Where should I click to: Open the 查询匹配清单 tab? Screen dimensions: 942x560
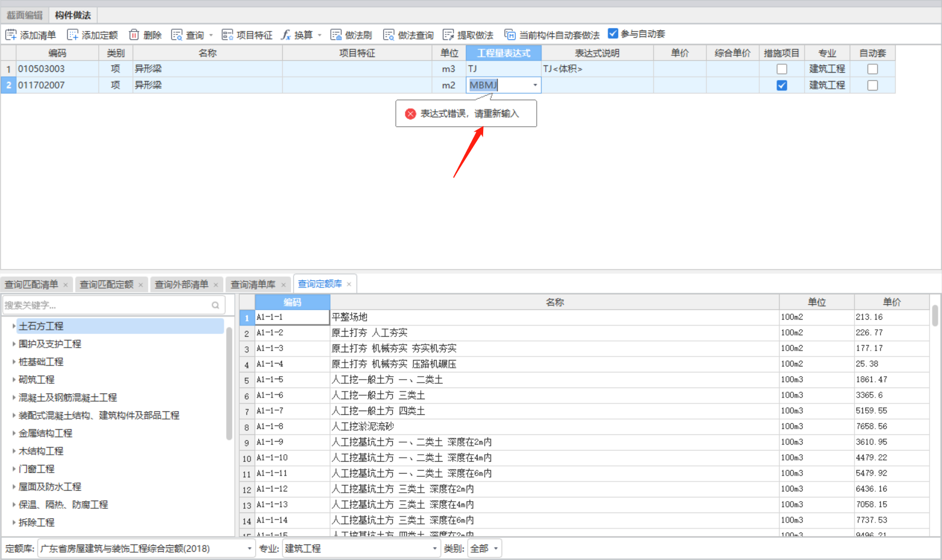32,285
